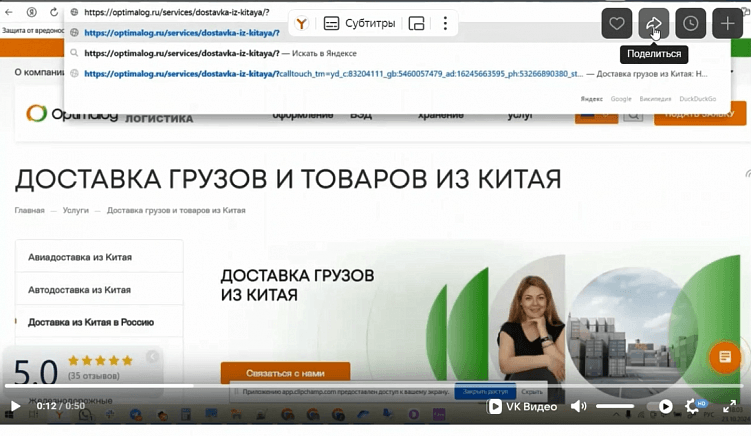Click the '0:12 / 0:50' time display
The image size is (751, 436).
61,406
